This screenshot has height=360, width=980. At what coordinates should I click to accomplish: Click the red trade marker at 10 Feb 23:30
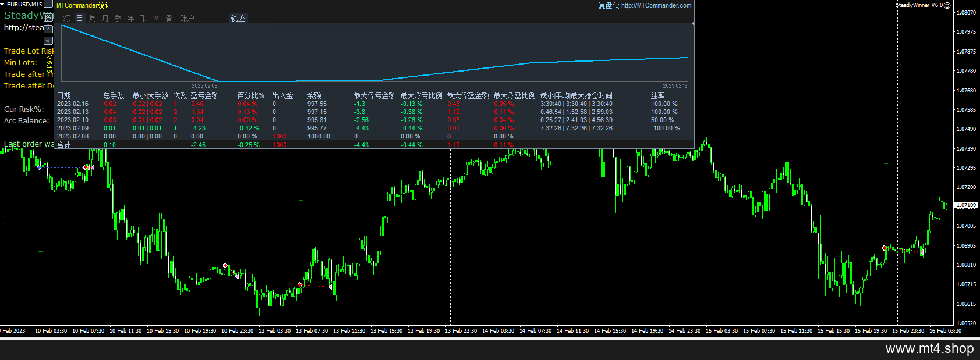225,265
